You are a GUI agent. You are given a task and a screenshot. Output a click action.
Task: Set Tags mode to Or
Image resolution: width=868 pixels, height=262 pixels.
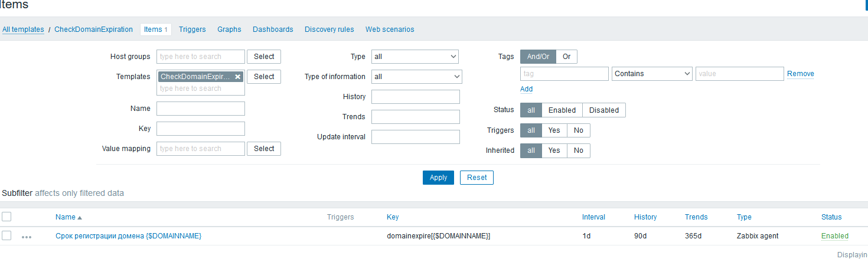566,57
